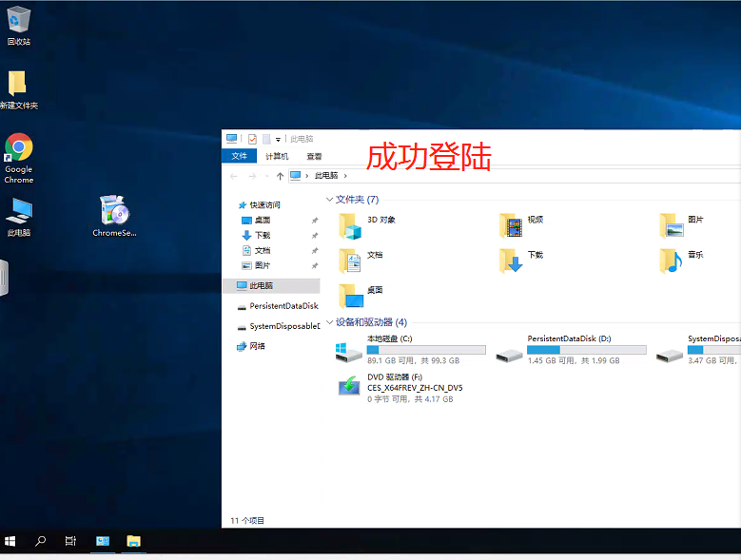Collapse the 文件夹 (7) group
The width and height of the screenshot is (741, 560).
point(329,200)
